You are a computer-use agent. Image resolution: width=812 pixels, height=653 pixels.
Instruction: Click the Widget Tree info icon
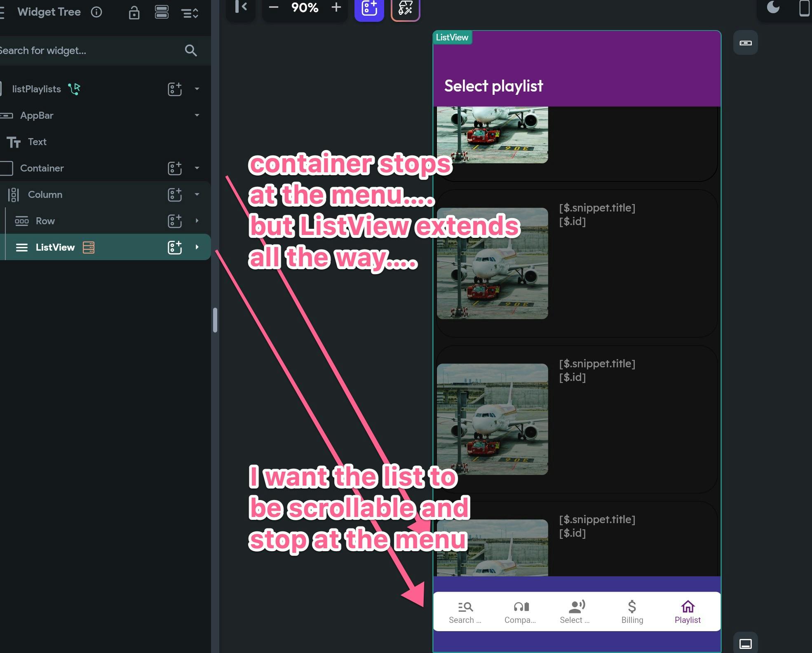(96, 12)
